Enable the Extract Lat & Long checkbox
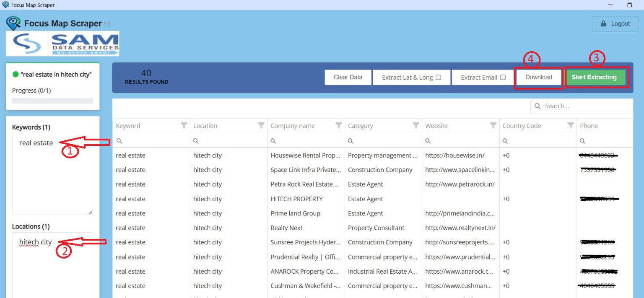This screenshot has height=298, width=644. pyautogui.click(x=438, y=78)
